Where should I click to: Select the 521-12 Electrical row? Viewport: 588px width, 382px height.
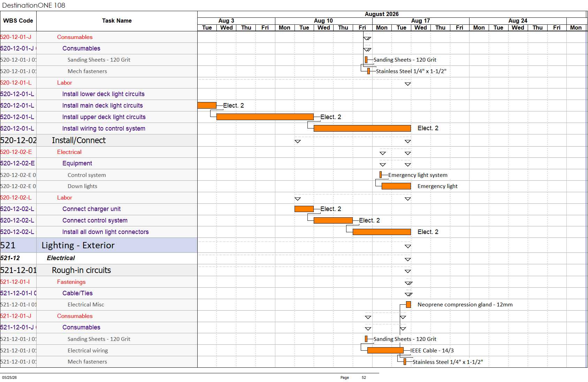point(99,258)
